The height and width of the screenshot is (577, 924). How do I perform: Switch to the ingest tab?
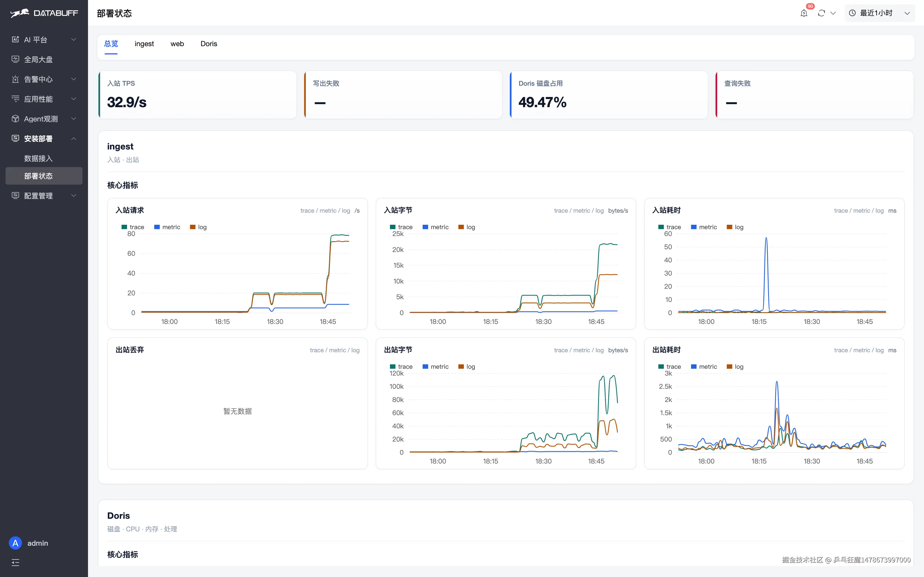[144, 44]
